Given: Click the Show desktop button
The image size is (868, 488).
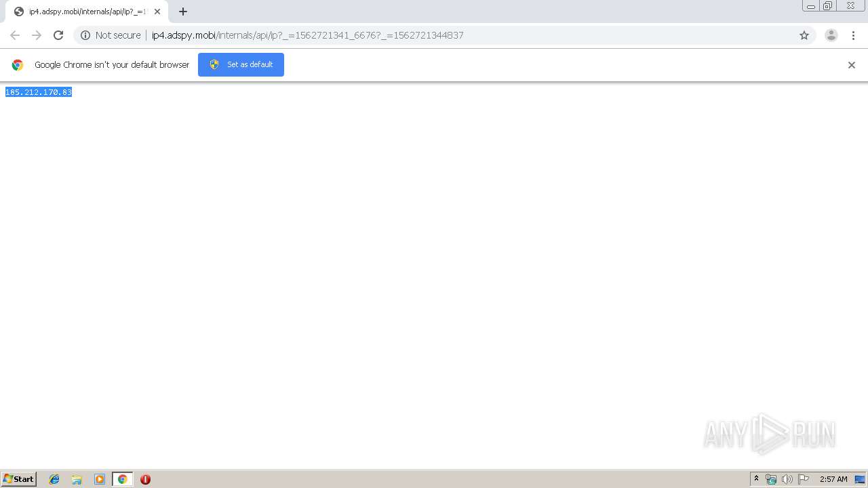Looking at the screenshot, I should tap(860, 479).
